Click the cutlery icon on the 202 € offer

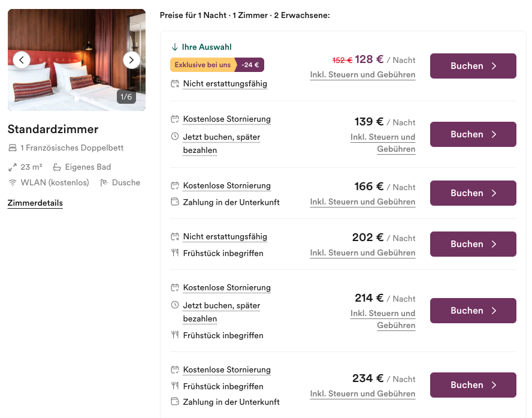[x=175, y=252]
